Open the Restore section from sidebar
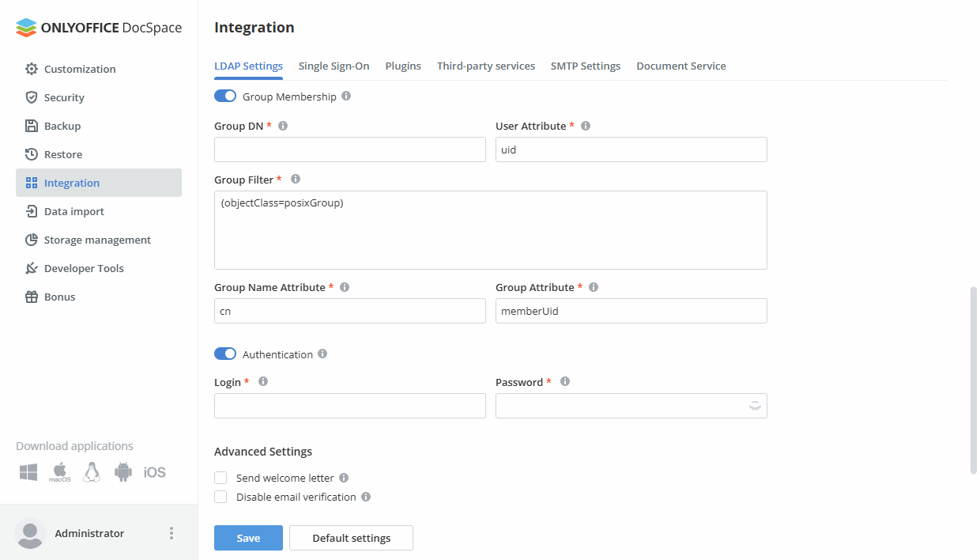 click(32, 154)
